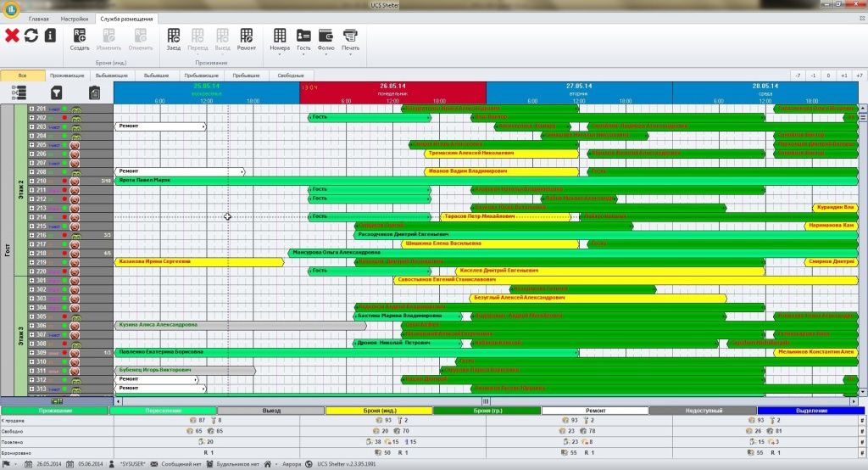Click the Ремонт repair icon in ribbon
Screen dimensions: 868x470
pos(247,39)
